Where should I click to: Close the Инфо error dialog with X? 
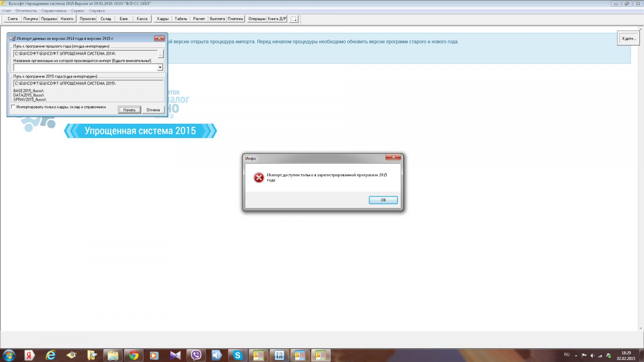point(393,157)
